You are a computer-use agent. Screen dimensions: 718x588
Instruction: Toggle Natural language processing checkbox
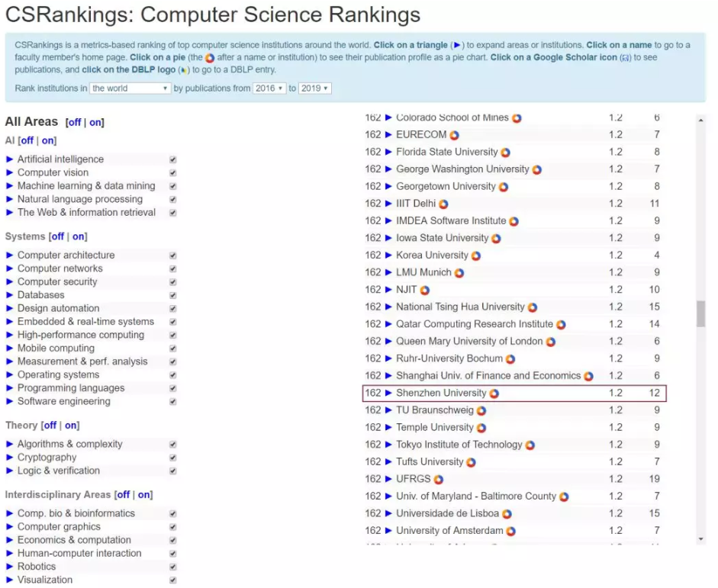(x=172, y=200)
